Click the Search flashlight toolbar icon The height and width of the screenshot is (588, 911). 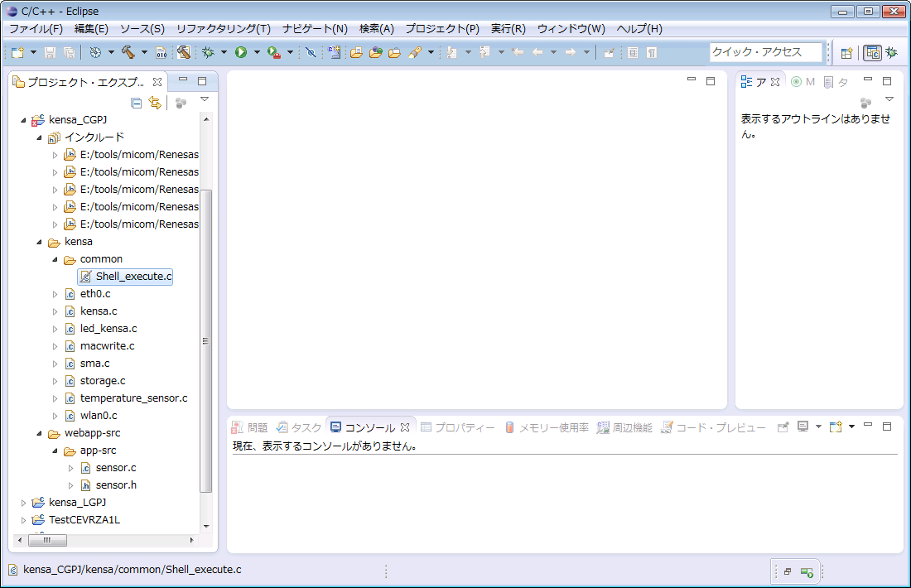pyautogui.click(x=415, y=52)
